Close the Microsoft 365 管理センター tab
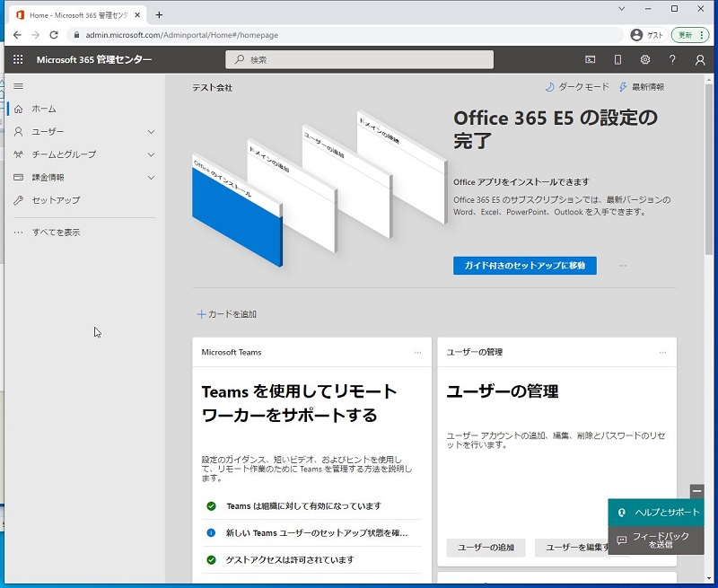Image resolution: width=718 pixels, height=588 pixels. [x=137, y=15]
